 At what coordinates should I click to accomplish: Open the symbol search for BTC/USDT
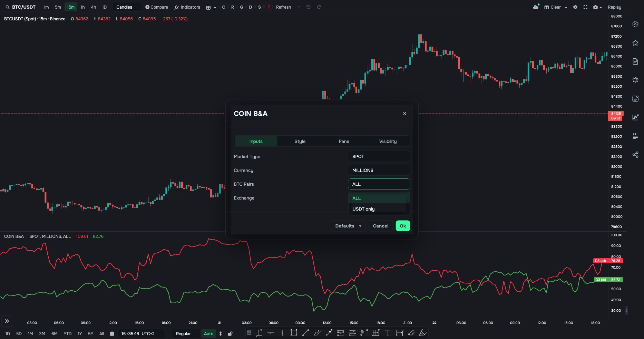click(20, 7)
